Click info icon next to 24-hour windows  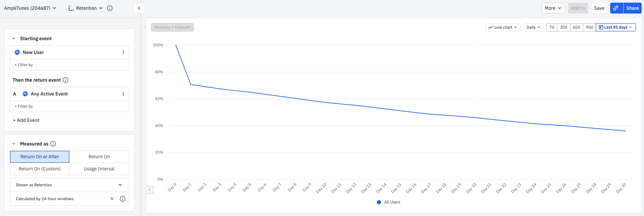(x=123, y=199)
